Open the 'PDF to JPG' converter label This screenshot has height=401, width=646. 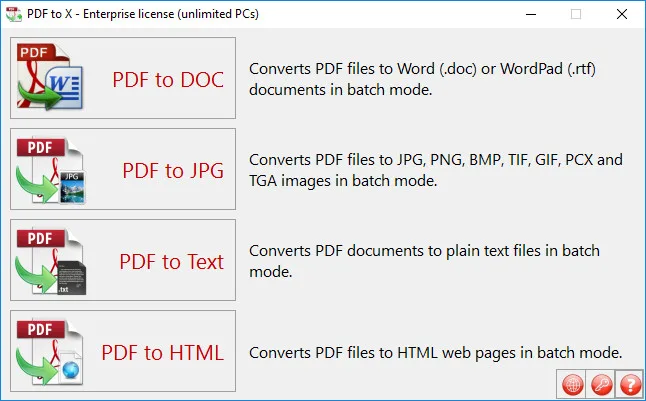click(173, 171)
